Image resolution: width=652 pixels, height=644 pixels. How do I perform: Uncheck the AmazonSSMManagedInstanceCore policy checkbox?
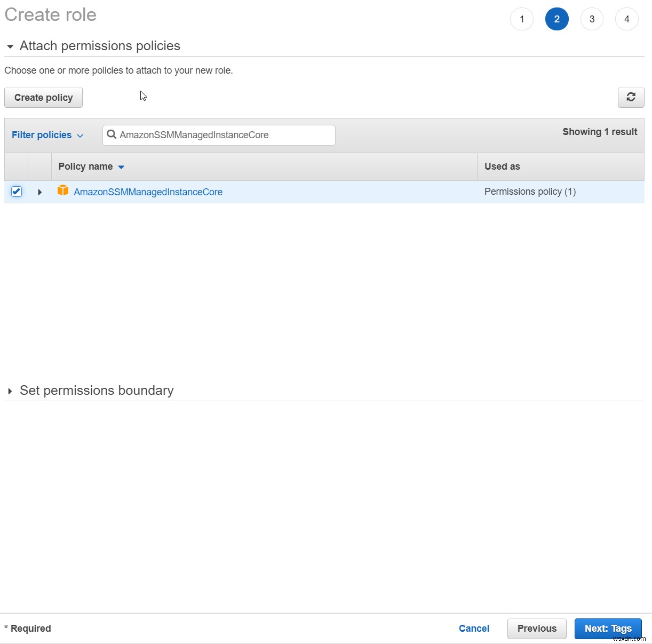[x=17, y=192]
